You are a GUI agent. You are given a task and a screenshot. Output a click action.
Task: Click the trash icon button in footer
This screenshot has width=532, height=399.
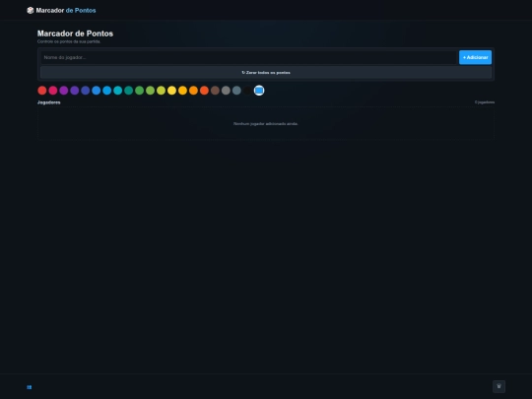click(x=499, y=386)
